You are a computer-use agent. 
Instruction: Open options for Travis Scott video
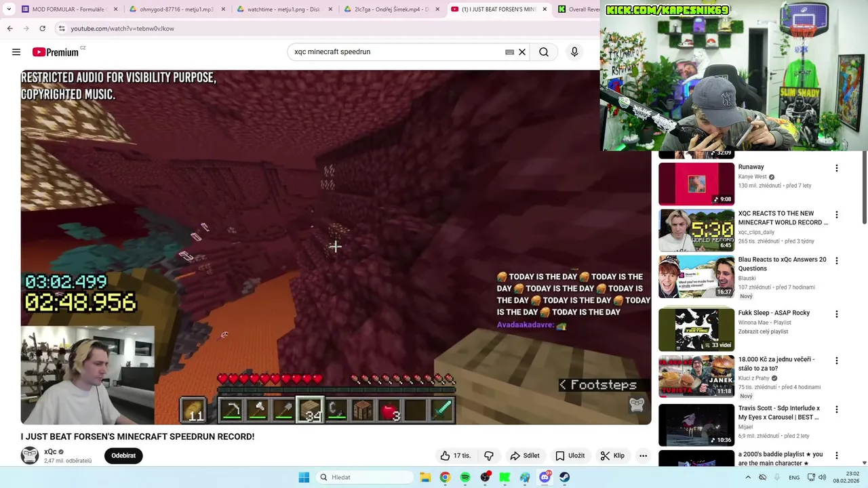tap(836, 409)
